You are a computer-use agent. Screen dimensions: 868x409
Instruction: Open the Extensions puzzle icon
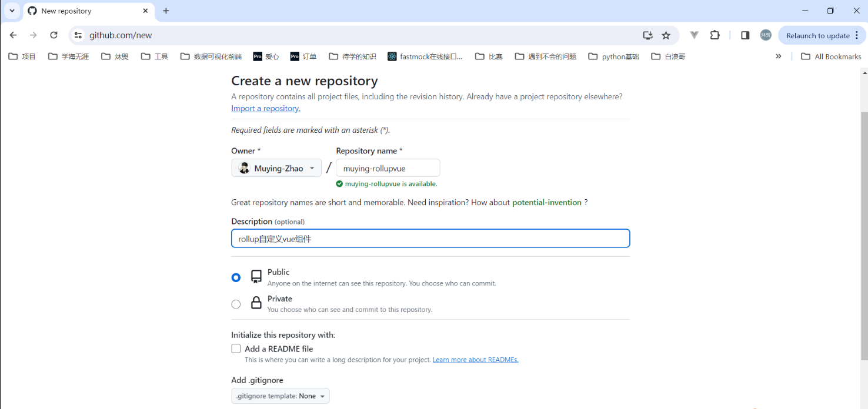point(715,35)
